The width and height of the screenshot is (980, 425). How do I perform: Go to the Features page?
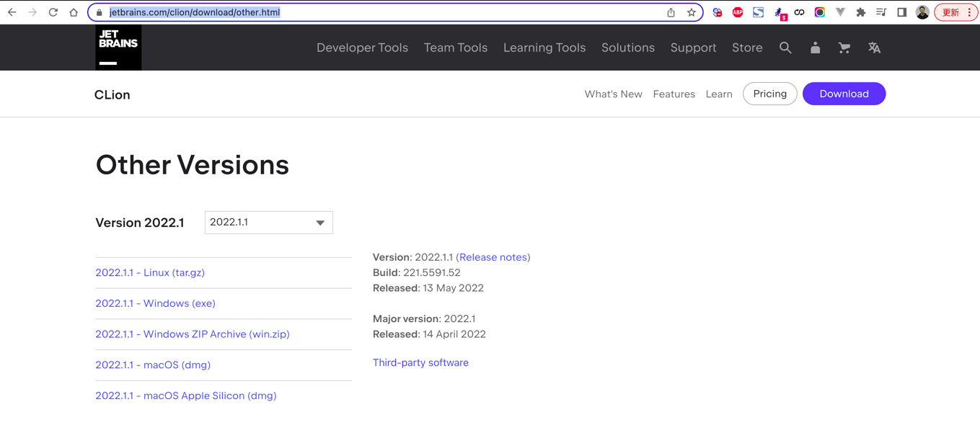click(674, 94)
